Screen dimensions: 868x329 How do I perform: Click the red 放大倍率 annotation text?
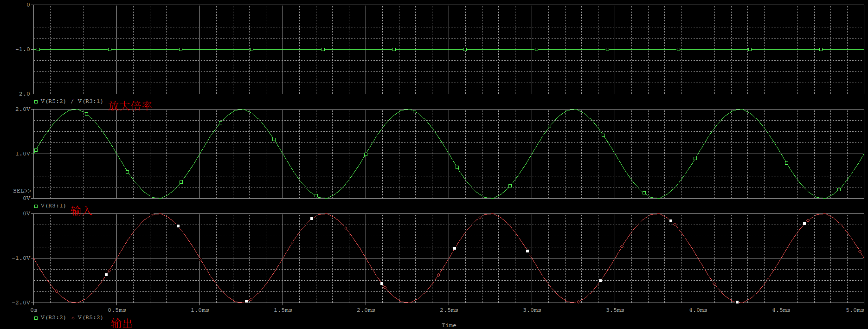click(x=130, y=106)
